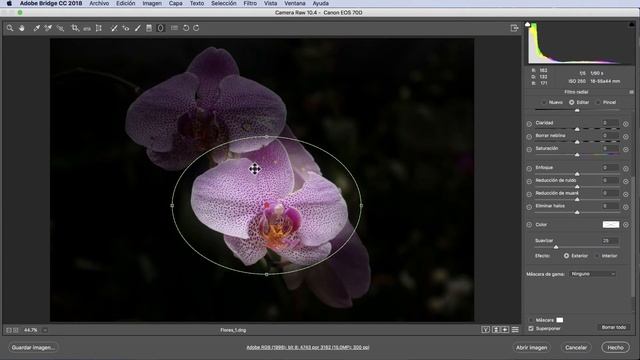640x360 pixels.
Task: Open preview preferences list icon
Action: pyautogui.click(x=515, y=330)
